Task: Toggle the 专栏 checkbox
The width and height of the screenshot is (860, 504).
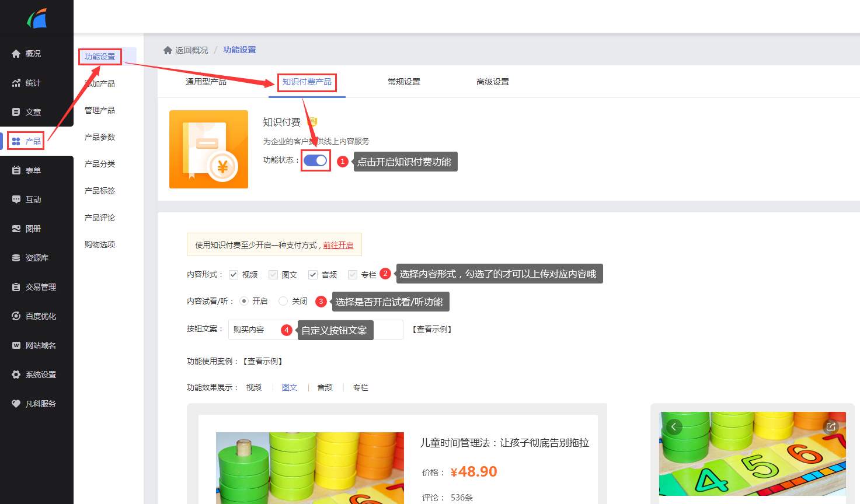Action: [353, 275]
